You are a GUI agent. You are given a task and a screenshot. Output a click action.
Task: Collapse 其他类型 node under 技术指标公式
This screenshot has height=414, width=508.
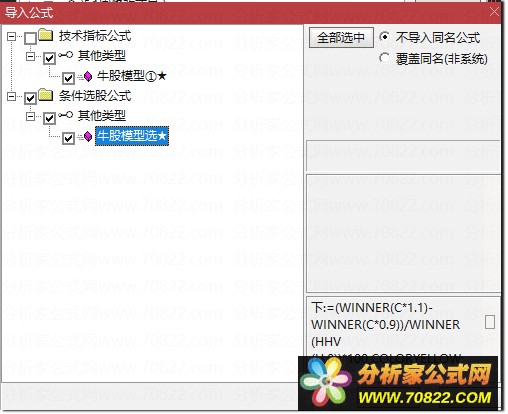[x=30, y=56]
